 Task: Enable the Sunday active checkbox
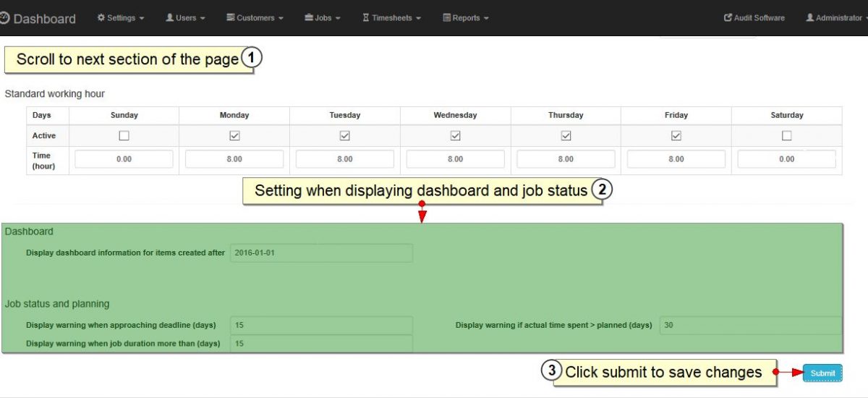[x=124, y=136]
